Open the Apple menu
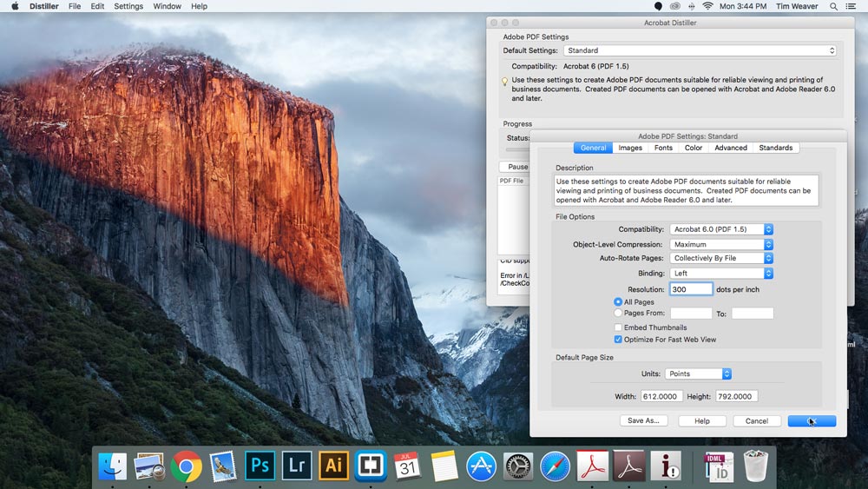This screenshot has width=868, height=489. [15, 6]
